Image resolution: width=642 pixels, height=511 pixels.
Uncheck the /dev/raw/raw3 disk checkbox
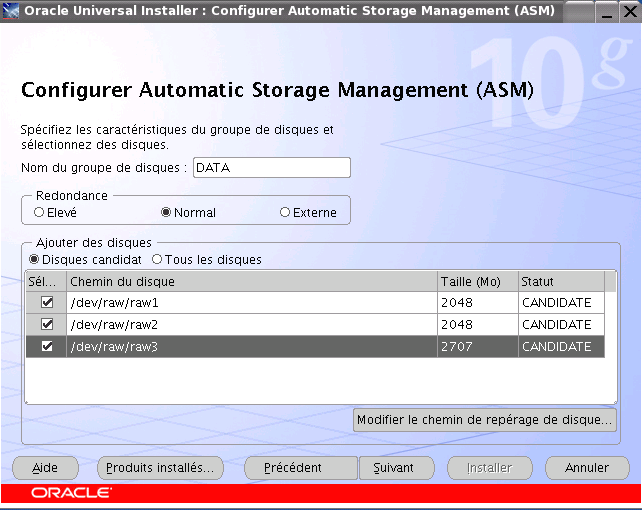pyautogui.click(x=47, y=346)
